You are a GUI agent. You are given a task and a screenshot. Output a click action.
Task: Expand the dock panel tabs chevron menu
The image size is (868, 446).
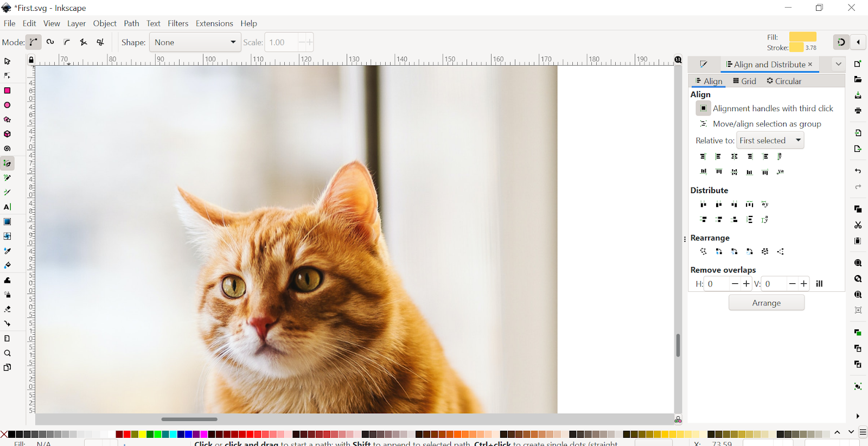point(838,64)
